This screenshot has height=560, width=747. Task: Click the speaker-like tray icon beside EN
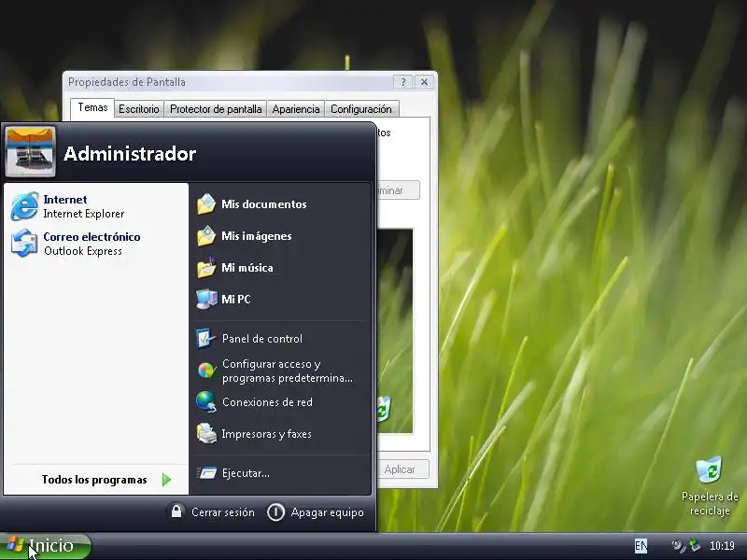(x=679, y=545)
